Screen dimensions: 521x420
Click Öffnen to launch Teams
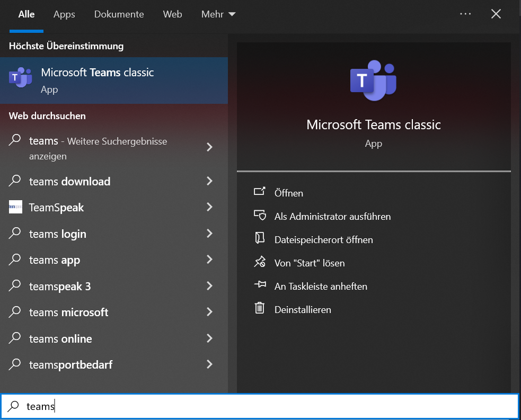coord(289,193)
